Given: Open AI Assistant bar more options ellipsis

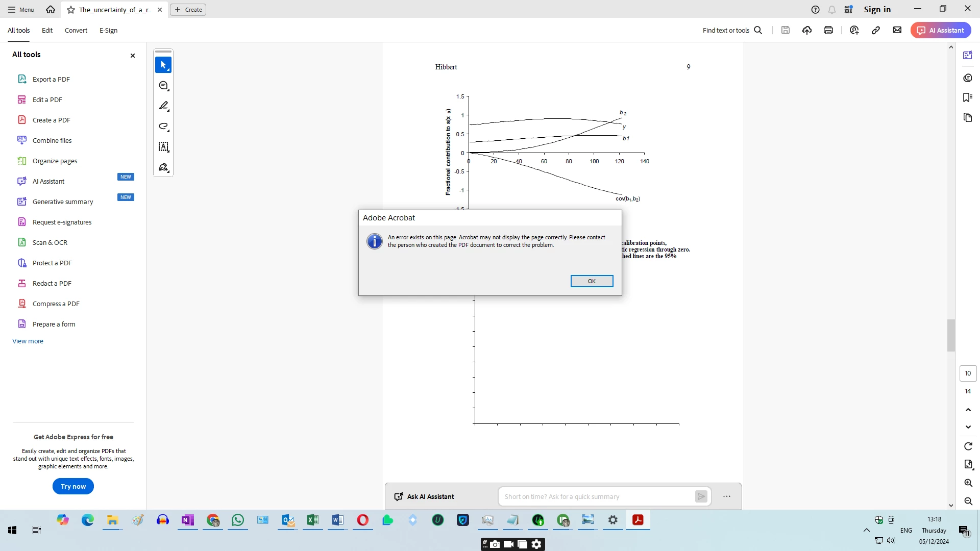Looking at the screenshot, I should pos(727,496).
